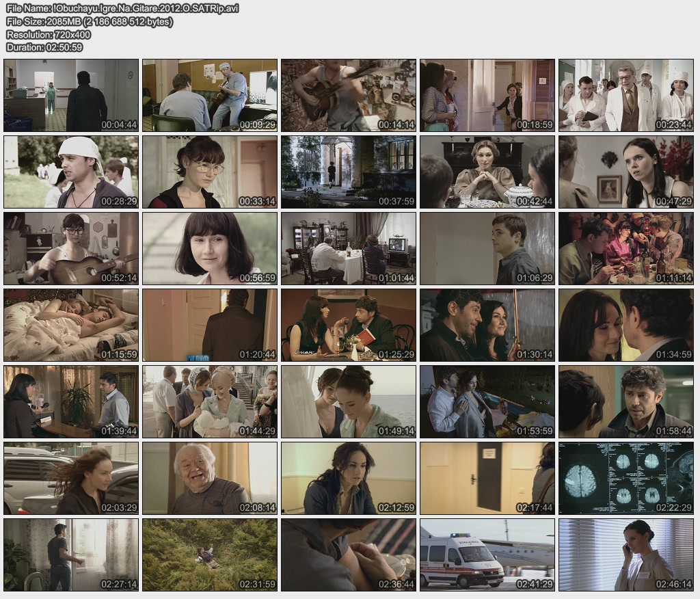Select the dining room frame at 01:01:44

(349, 248)
